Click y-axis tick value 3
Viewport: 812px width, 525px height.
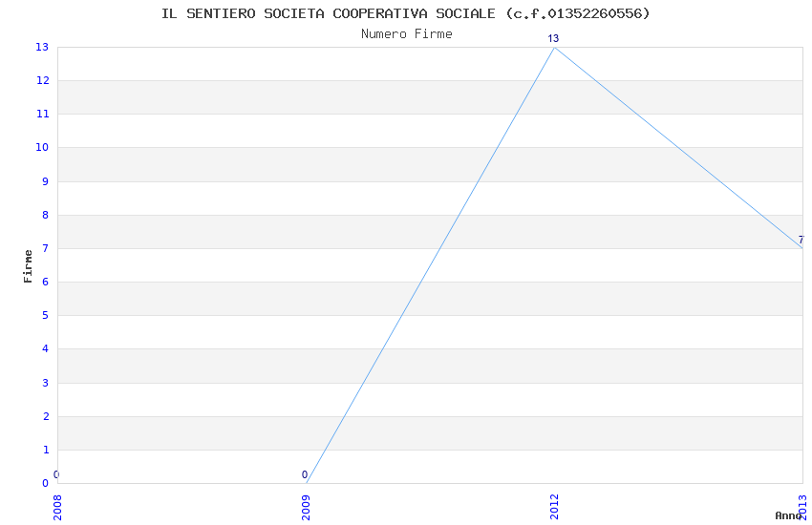(x=46, y=383)
